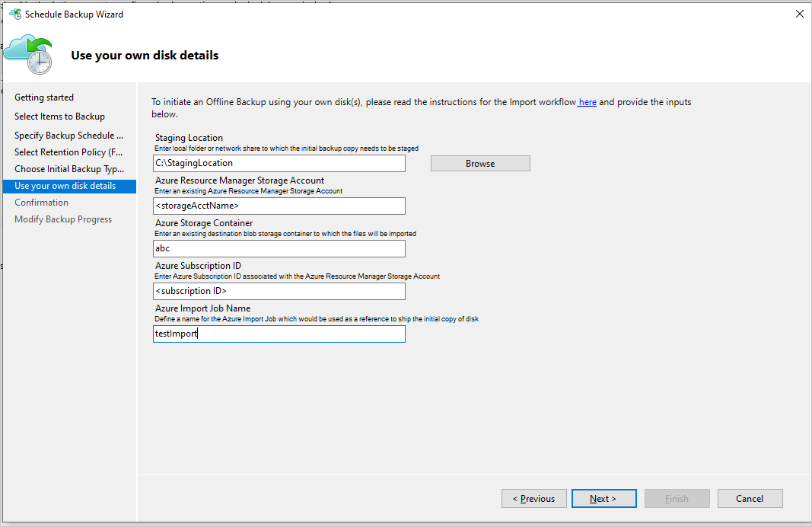The image size is (812, 527).
Task: Cancel the Schedule Backup Wizard
Action: [750, 498]
